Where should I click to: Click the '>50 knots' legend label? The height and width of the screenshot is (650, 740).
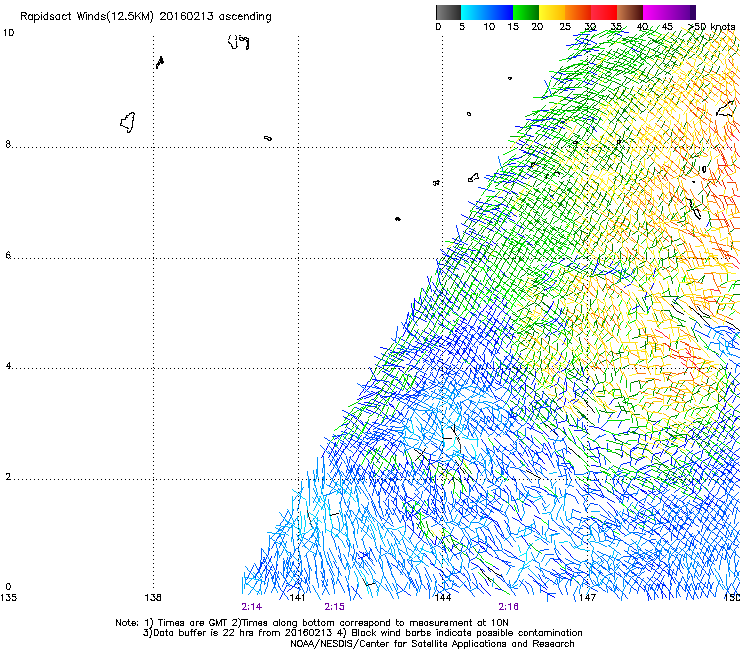point(711,27)
